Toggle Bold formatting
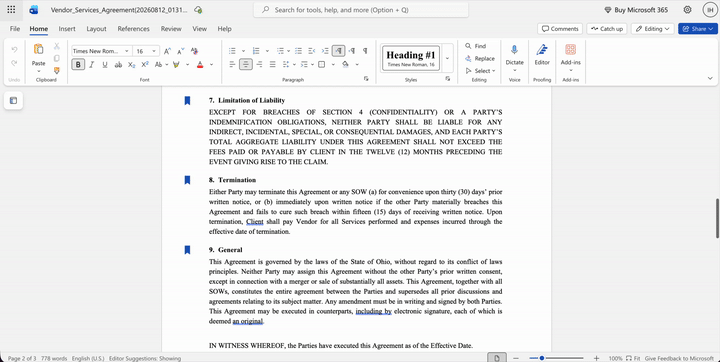 [78, 65]
